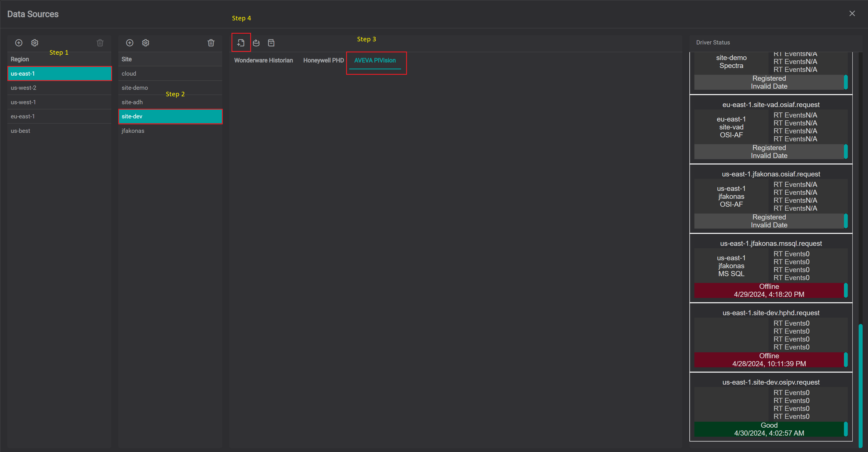868x452 pixels.
Task: Click the site-demo Spectra driver label
Action: pyautogui.click(x=731, y=62)
